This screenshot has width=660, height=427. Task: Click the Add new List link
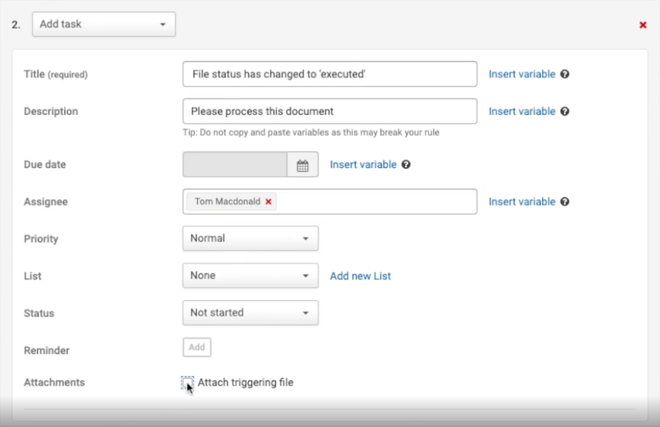click(x=360, y=276)
